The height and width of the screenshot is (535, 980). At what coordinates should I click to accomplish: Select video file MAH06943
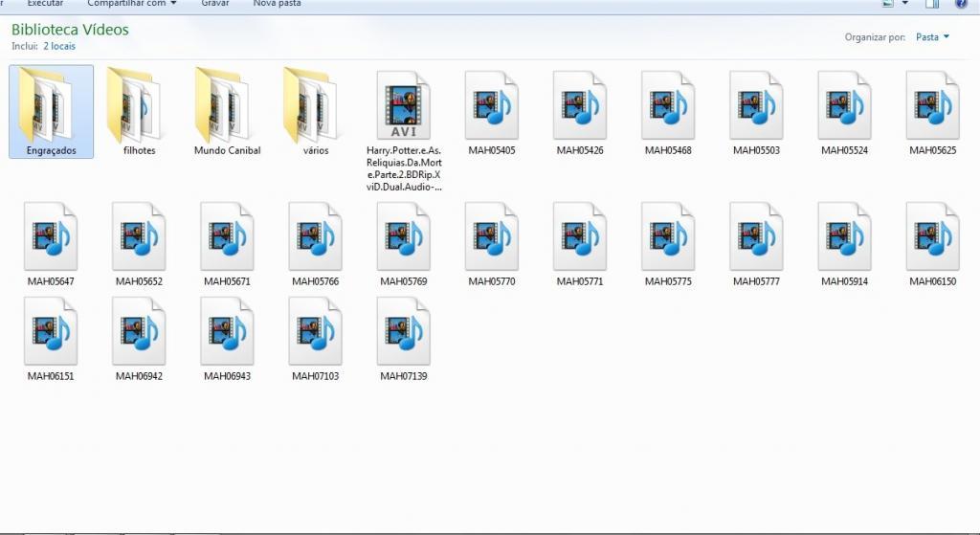pos(227,339)
